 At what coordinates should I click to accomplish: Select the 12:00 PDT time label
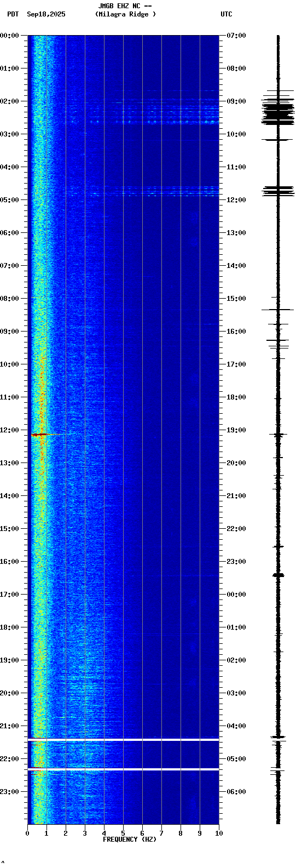9,430
